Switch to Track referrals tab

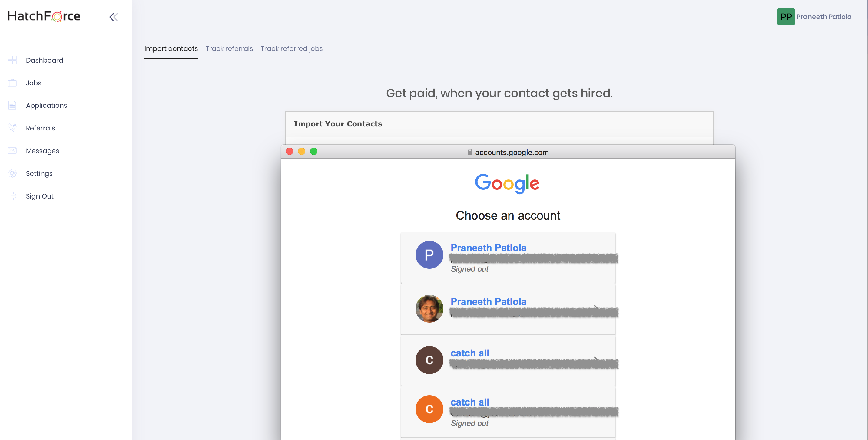pyautogui.click(x=229, y=48)
